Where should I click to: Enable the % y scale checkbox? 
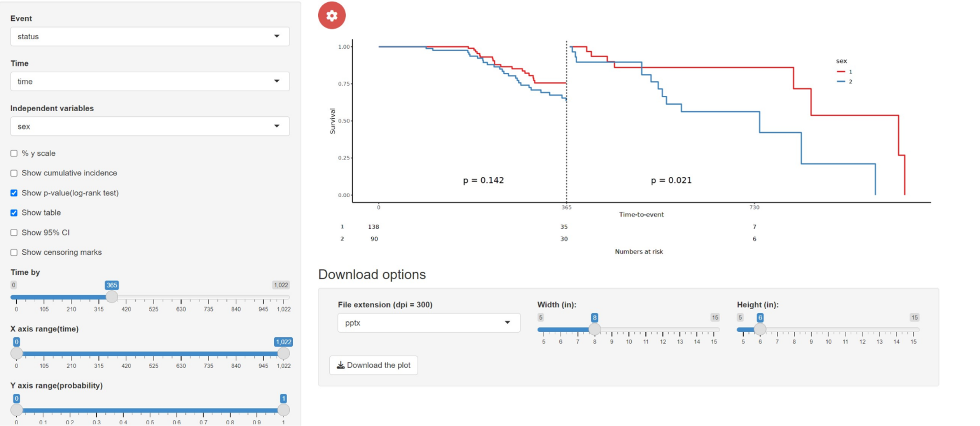pyautogui.click(x=14, y=153)
